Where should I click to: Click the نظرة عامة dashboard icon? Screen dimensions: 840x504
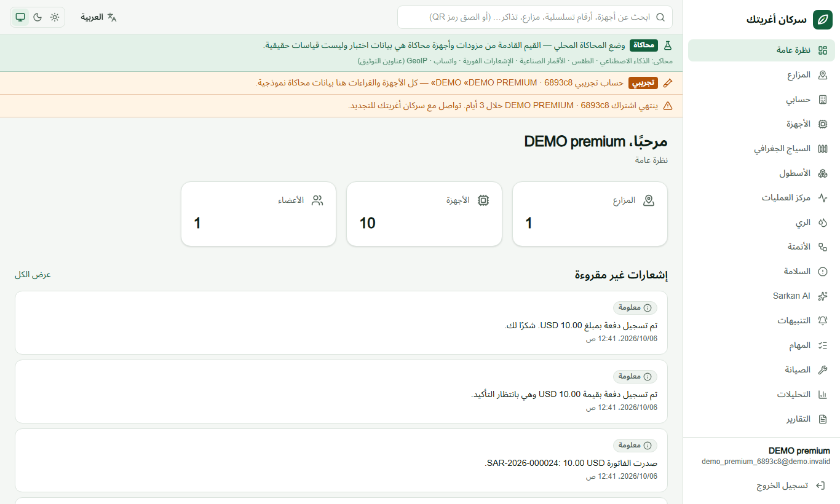[823, 50]
